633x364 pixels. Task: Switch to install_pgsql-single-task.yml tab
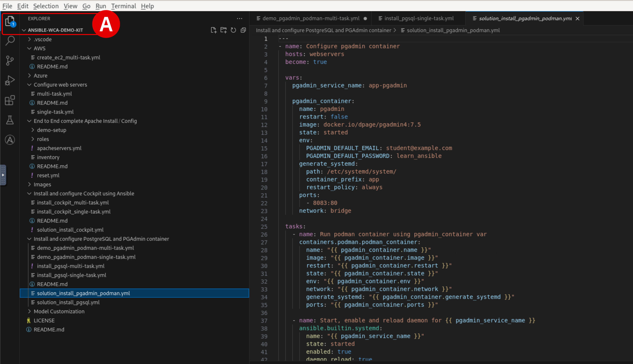click(419, 18)
